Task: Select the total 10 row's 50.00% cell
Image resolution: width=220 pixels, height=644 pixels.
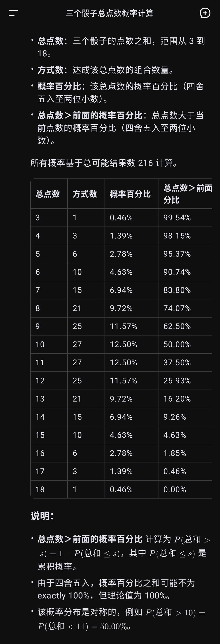Action: (x=177, y=345)
